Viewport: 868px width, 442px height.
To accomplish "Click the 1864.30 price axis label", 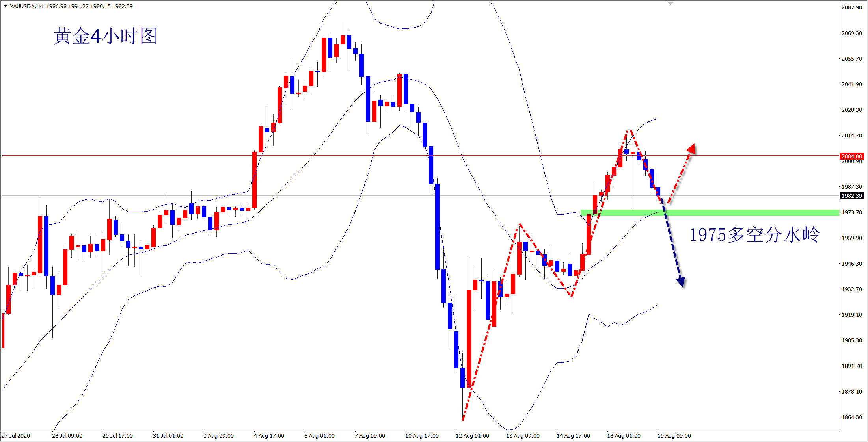I will (852, 417).
